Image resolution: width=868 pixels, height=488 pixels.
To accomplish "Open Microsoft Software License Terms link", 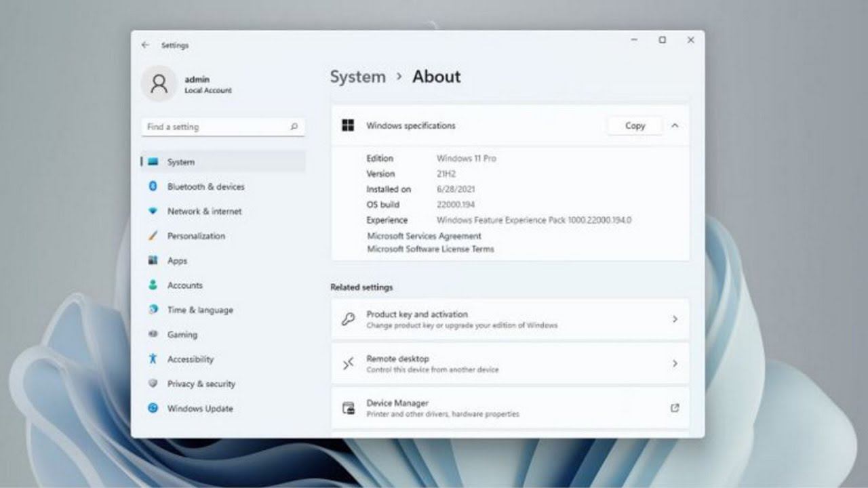I will [431, 249].
